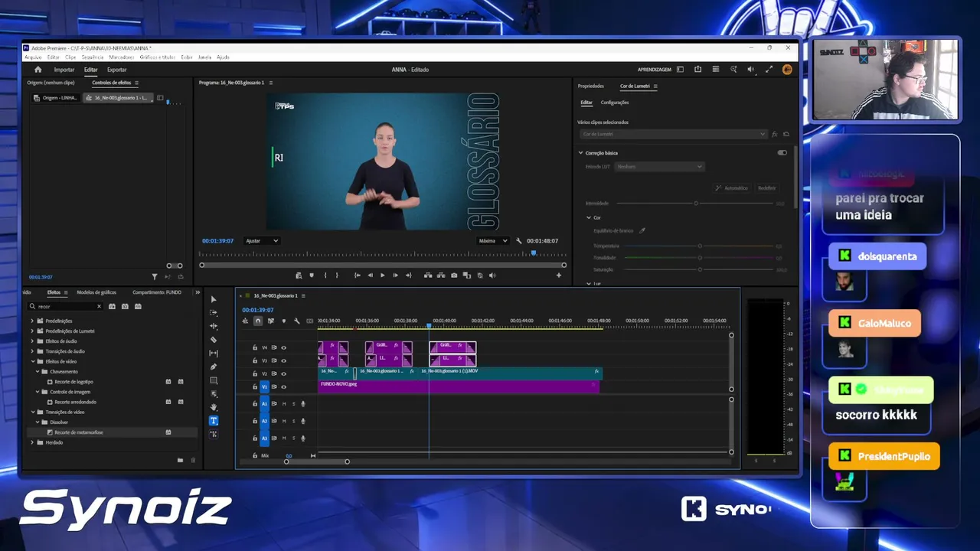
Task: Choose the Ripple Edit tool
Action: [214, 326]
